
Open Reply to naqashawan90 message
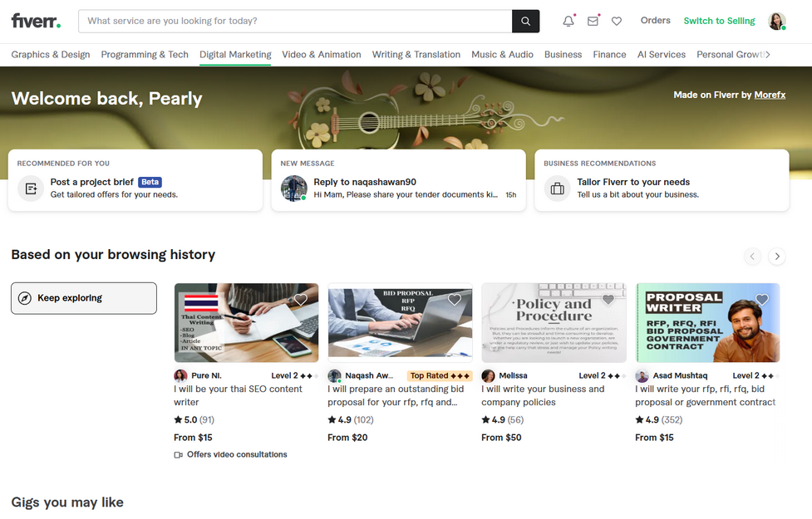pyautogui.click(x=398, y=180)
